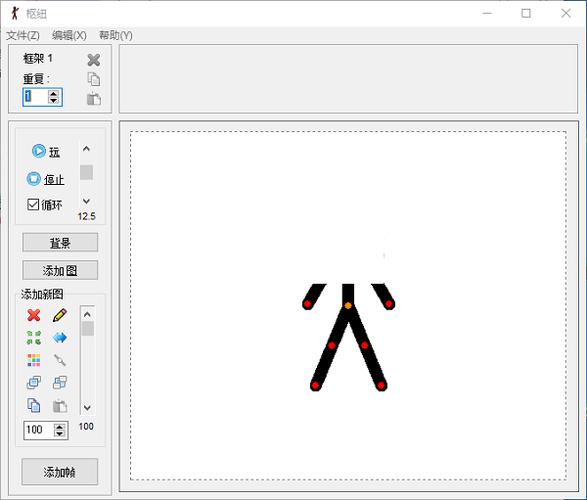587x500 pixels.
Task: Open the 编辑(X) menu
Action: [x=69, y=36]
